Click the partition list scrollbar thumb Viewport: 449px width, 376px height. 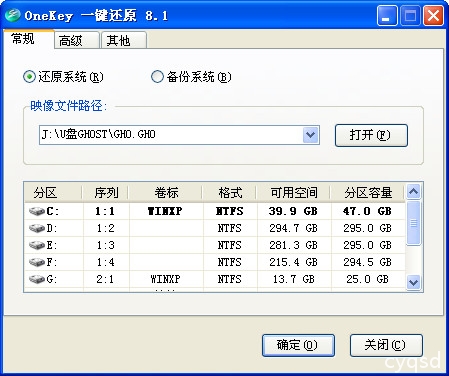pyautogui.click(x=413, y=223)
